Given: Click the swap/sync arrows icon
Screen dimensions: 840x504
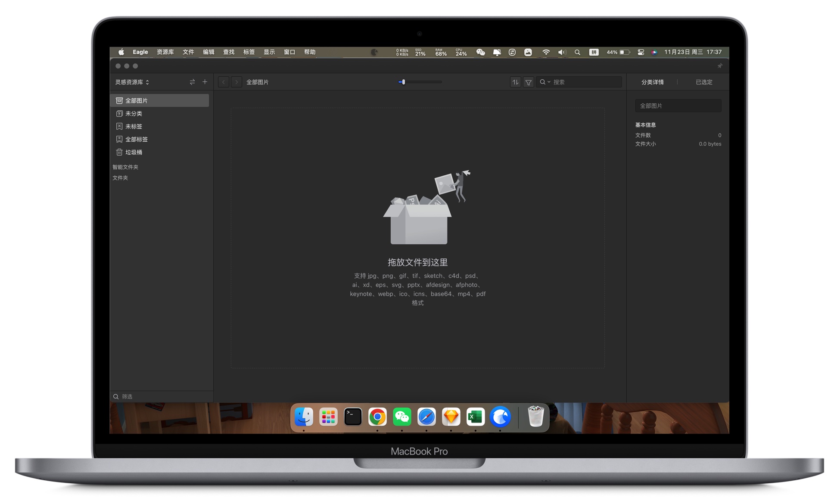Looking at the screenshot, I should [192, 82].
